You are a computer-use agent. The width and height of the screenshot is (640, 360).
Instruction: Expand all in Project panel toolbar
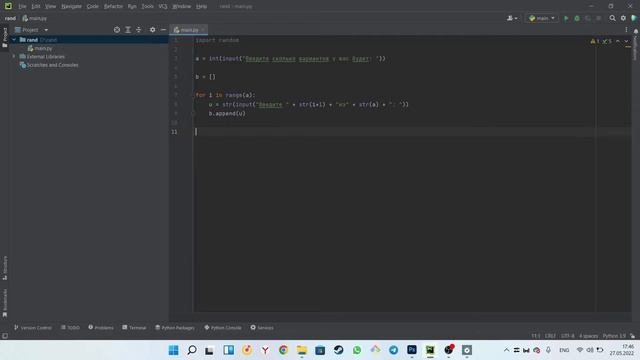point(128,30)
